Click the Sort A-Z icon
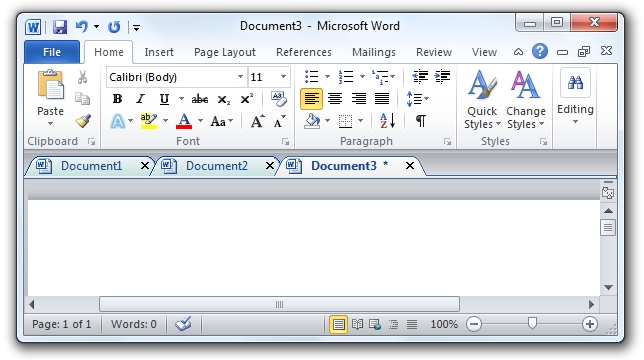Screen dimensions: 644x360 click(x=387, y=121)
